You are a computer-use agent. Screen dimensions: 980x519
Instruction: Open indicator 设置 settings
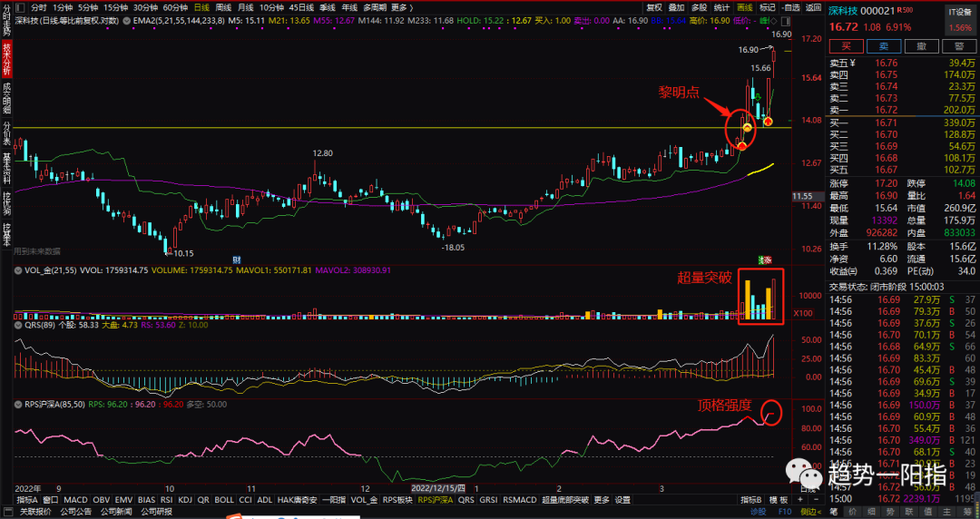pos(622,500)
